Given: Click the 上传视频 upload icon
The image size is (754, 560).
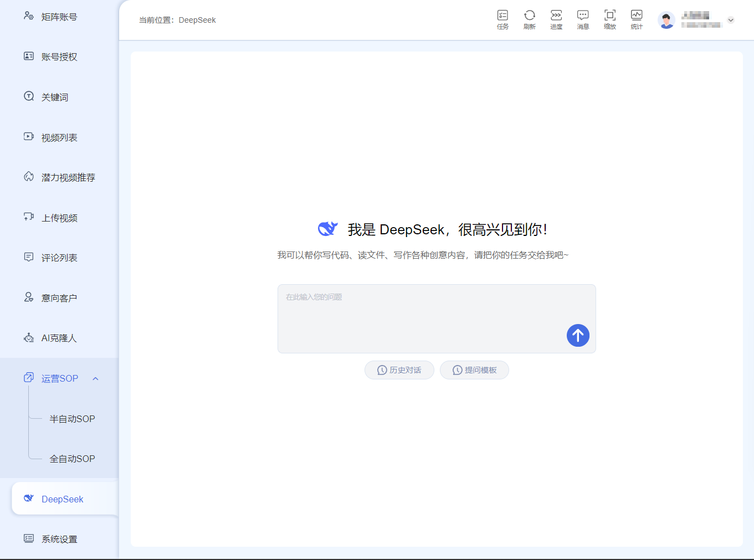Looking at the screenshot, I should point(29,217).
